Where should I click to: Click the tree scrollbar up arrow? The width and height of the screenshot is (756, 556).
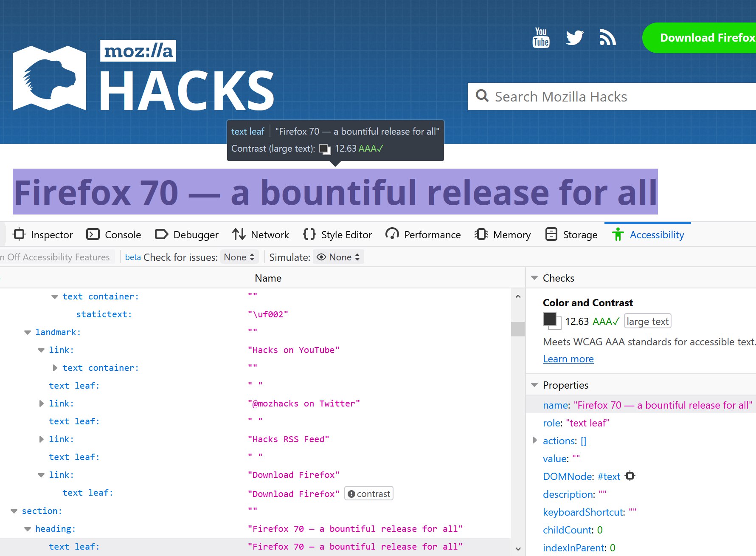518,296
